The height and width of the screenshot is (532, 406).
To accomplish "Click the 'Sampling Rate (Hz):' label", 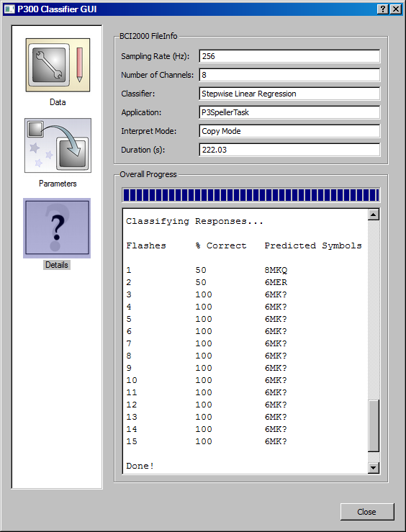I will 155,56.
